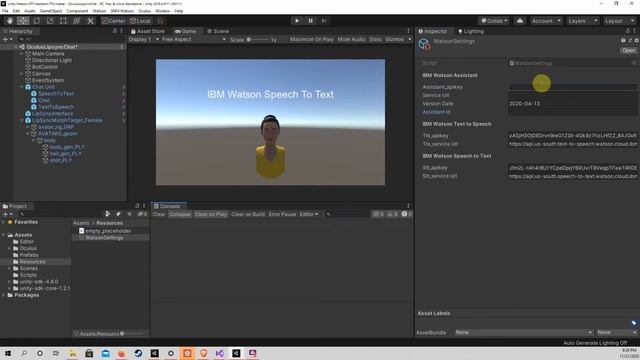Open the Display 1 dropdown
The width and height of the screenshot is (640, 360).
click(x=144, y=39)
